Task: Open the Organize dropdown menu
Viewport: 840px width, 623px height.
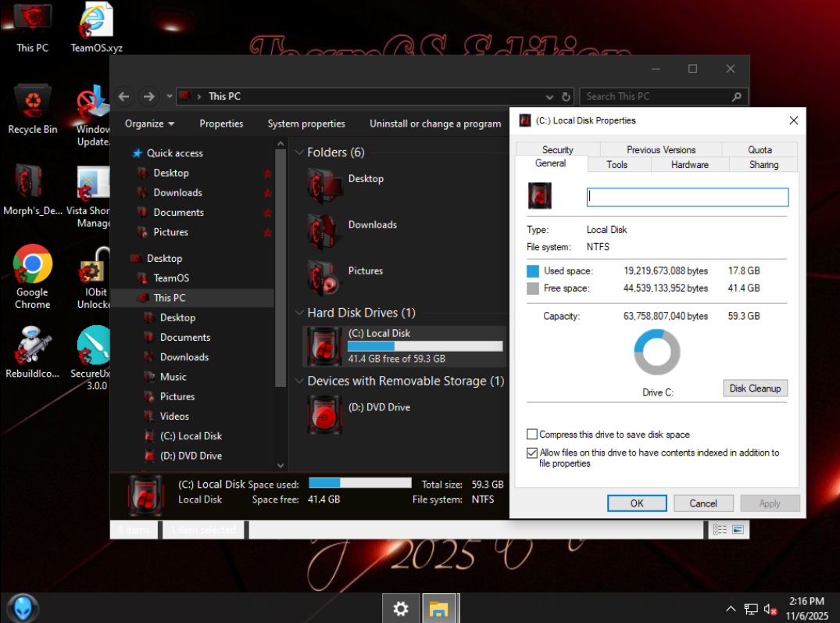Action: pos(149,124)
